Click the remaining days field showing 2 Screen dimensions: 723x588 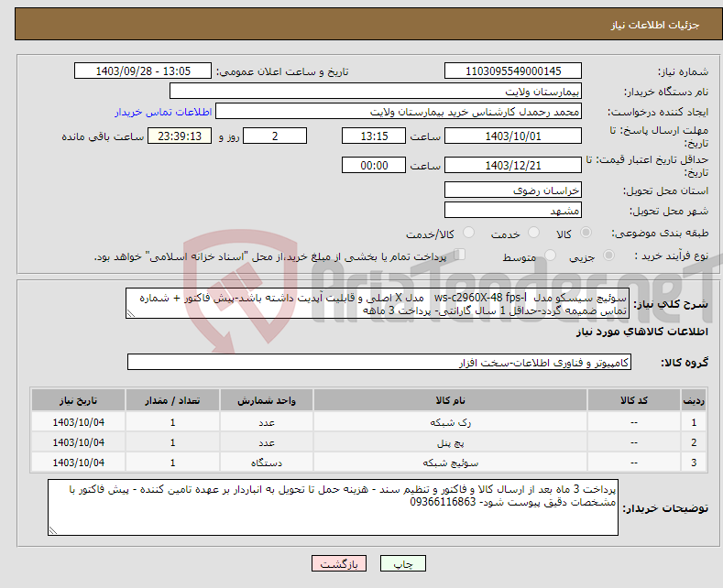click(x=275, y=136)
